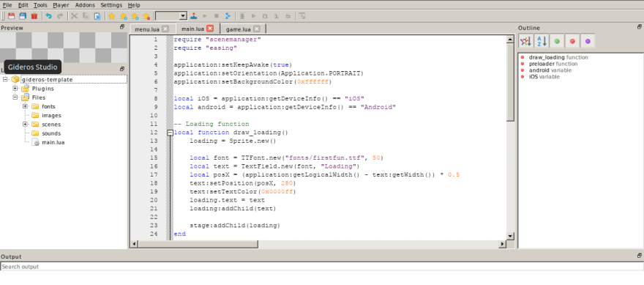Float the Output panel
644x285 pixels.
(x=639, y=256)
